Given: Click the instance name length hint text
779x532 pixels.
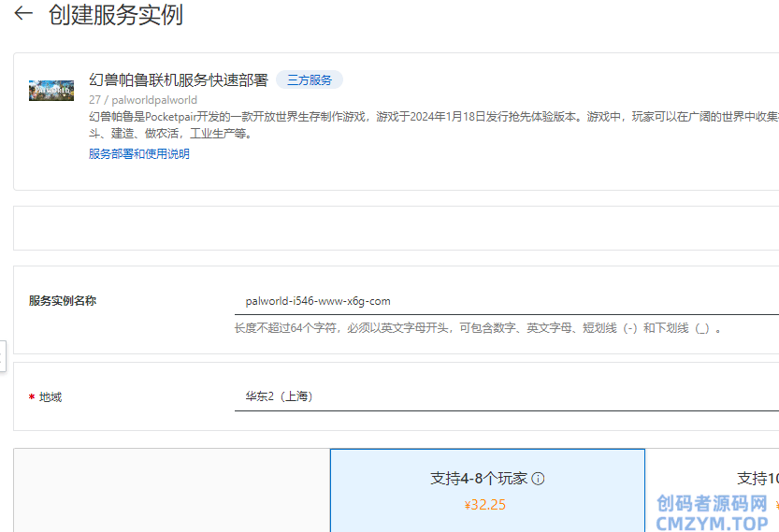Looking at the screenshot, I should pos(477,328).
